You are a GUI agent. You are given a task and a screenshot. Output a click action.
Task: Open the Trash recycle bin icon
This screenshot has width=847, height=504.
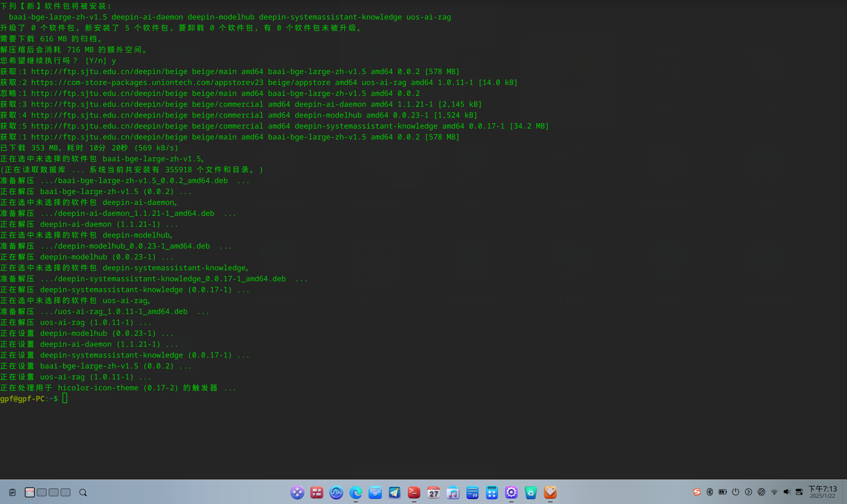(531, 492)
